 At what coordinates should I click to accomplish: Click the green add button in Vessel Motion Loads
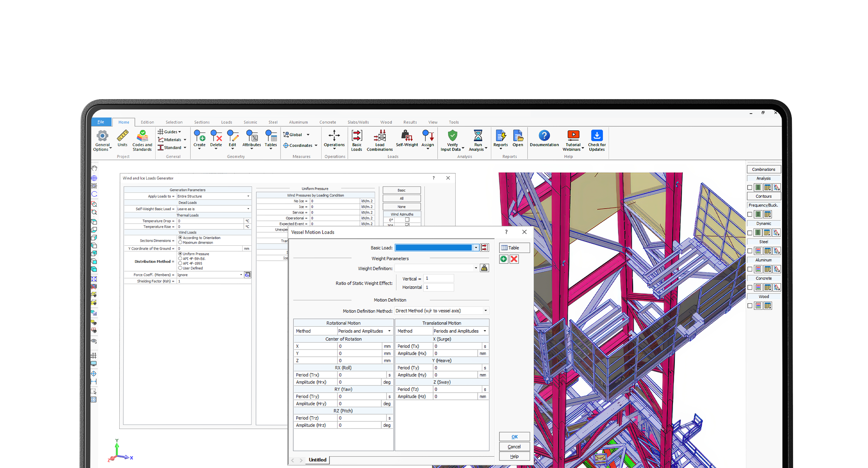(504, 259)
